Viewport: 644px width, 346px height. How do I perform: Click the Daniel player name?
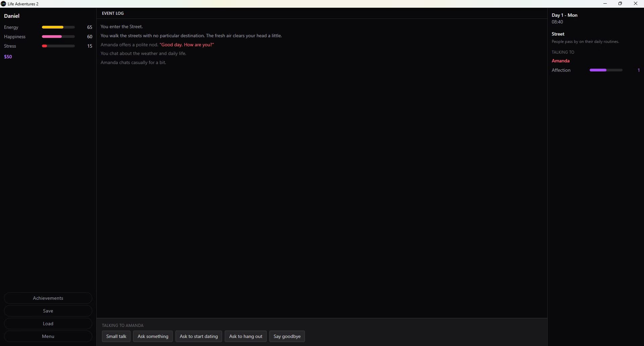tap(12, 16)
